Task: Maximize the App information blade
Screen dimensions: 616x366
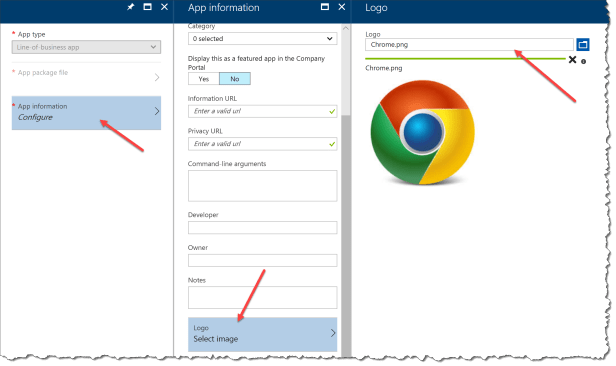Action: [325, 7]
